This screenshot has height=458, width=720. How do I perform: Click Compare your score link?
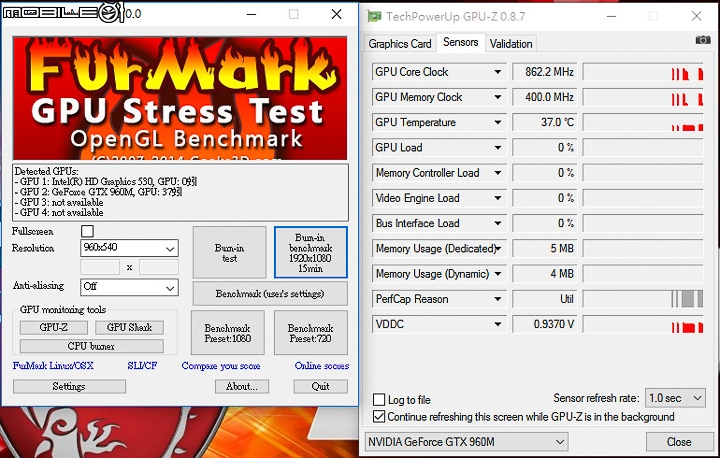pos(221,366)
